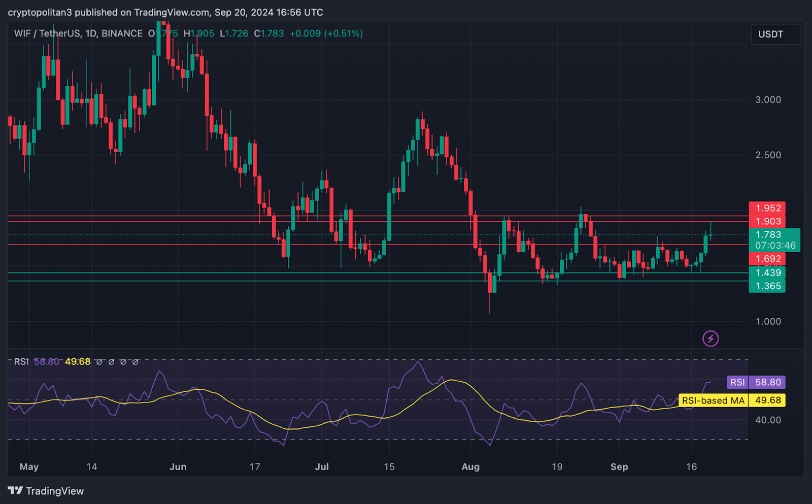Click the 1.439 green price label
812x504 pixels.
767,273
